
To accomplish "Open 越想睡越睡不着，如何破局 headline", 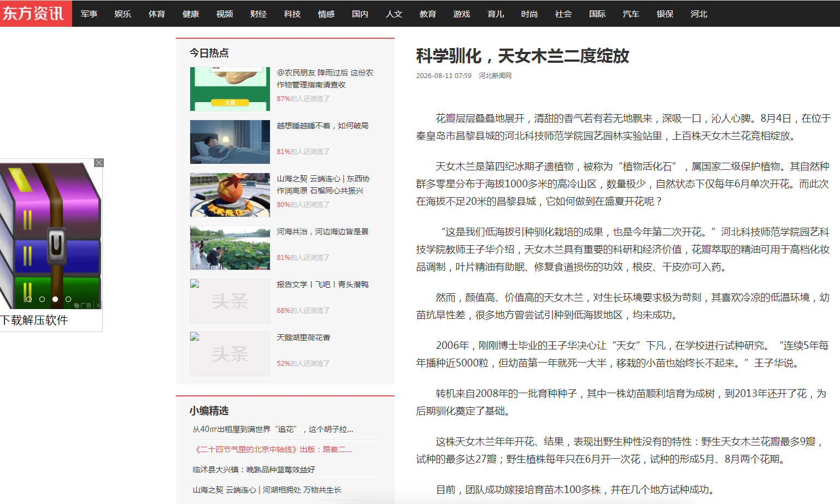I will 322,126.
